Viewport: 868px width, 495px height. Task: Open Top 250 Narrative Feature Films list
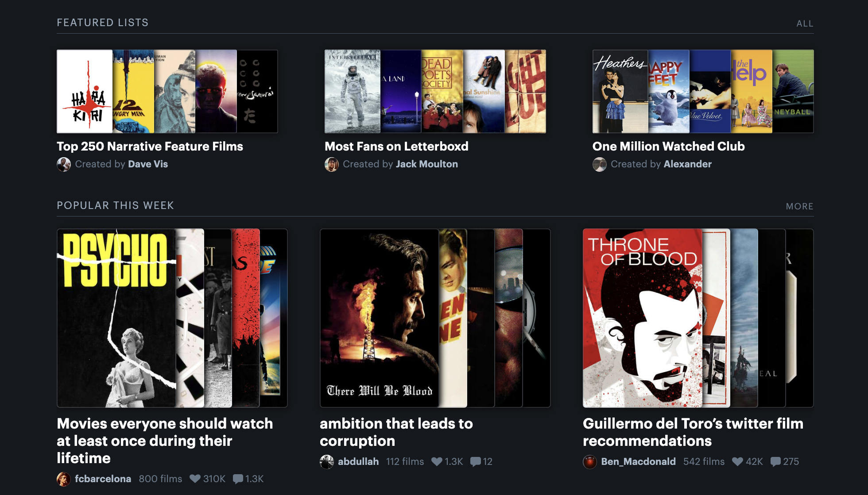coord(150,146)
